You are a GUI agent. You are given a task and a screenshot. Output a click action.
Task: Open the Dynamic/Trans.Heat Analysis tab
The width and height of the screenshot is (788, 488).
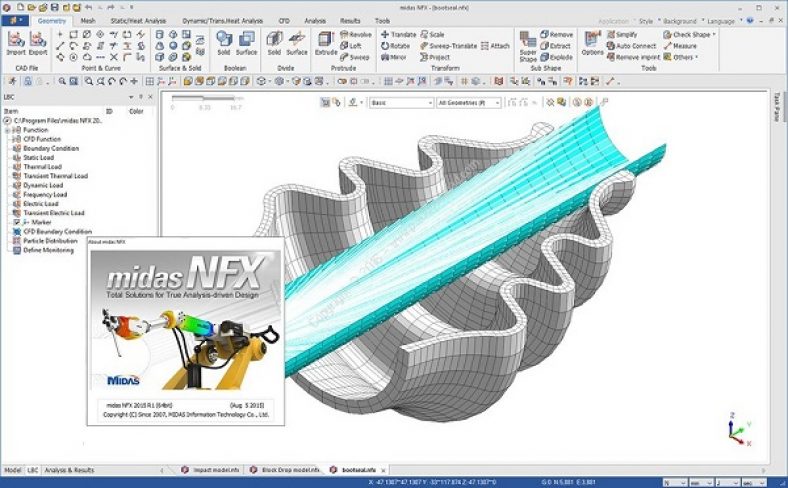pos(223,21)
